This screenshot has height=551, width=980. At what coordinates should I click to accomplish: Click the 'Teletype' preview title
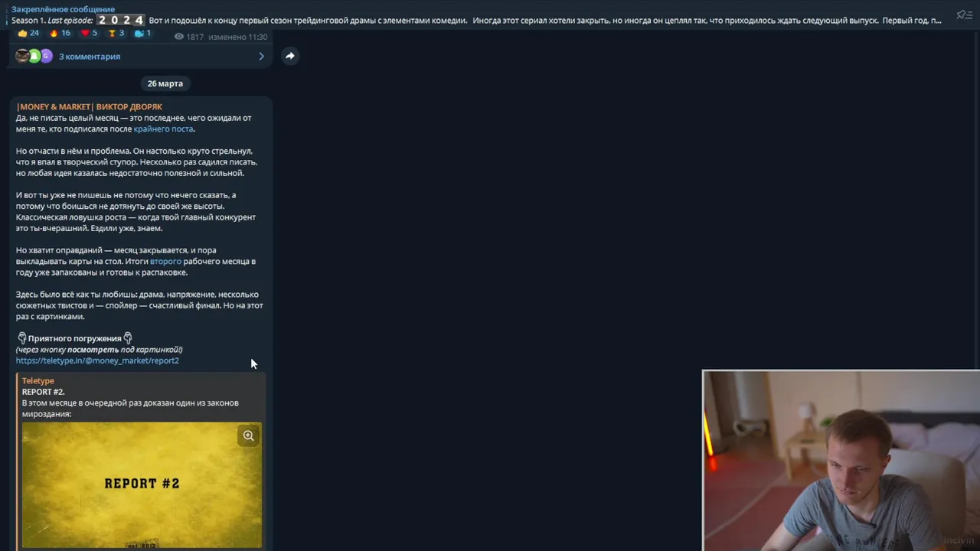click(38, 380)
